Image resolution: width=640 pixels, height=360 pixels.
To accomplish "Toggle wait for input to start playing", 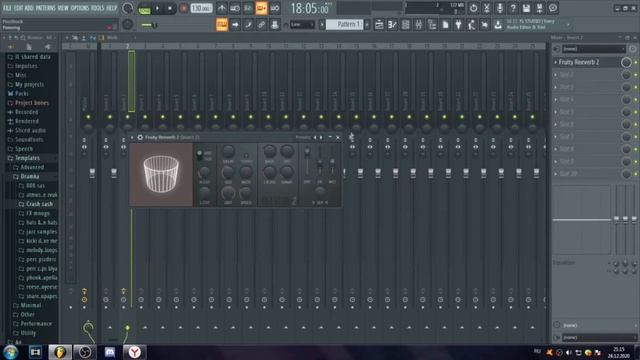I will coord(235,8).
